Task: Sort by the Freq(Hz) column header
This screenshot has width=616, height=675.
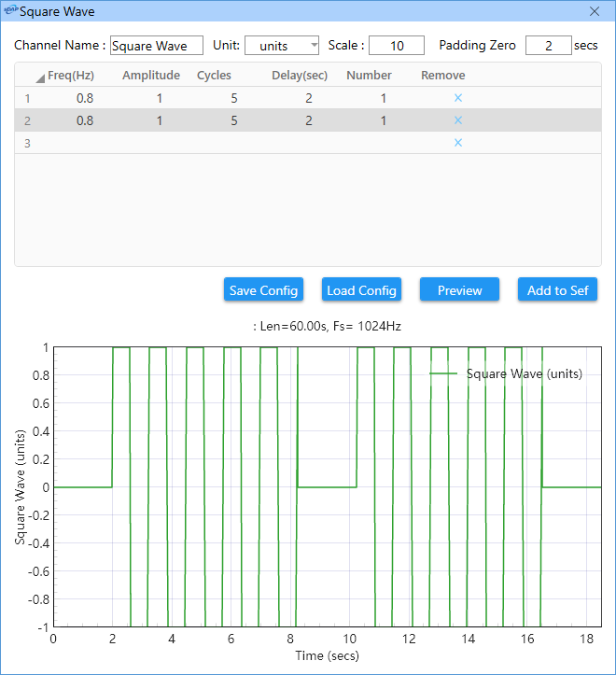Action: point(71,76)
